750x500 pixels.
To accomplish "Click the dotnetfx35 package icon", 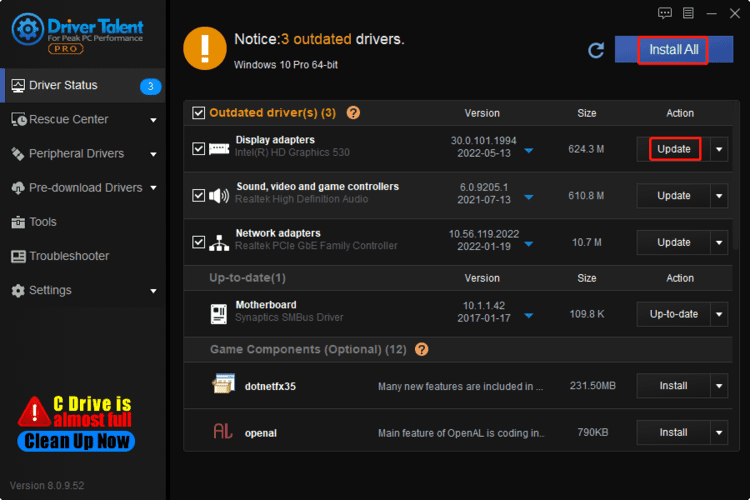I will tap(223, 384).
